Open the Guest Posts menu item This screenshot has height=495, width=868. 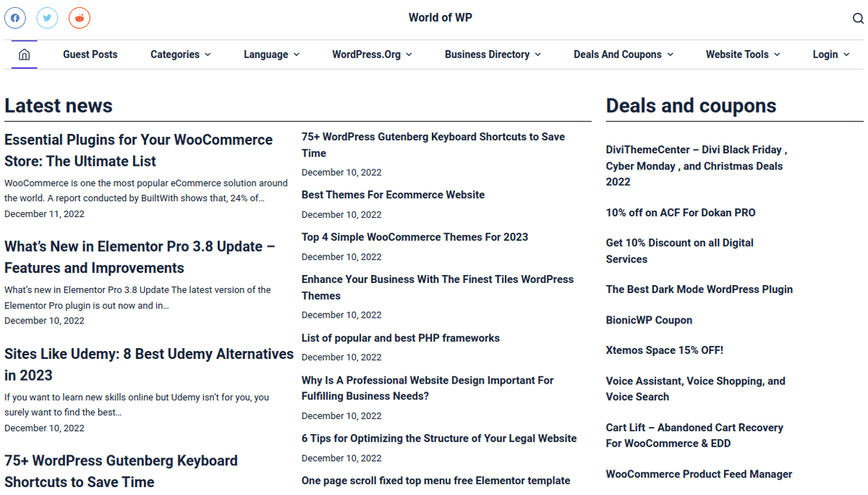coord(90,54)
